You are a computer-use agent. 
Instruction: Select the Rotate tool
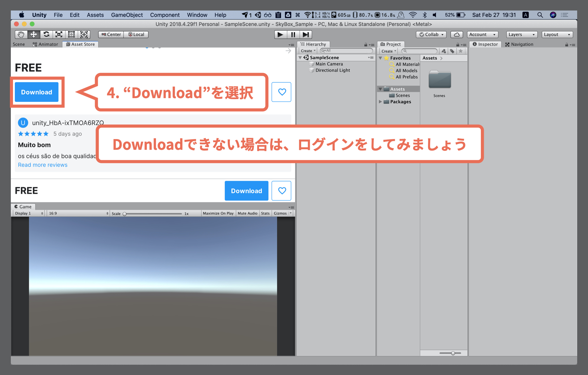click(x=46, y=34)
